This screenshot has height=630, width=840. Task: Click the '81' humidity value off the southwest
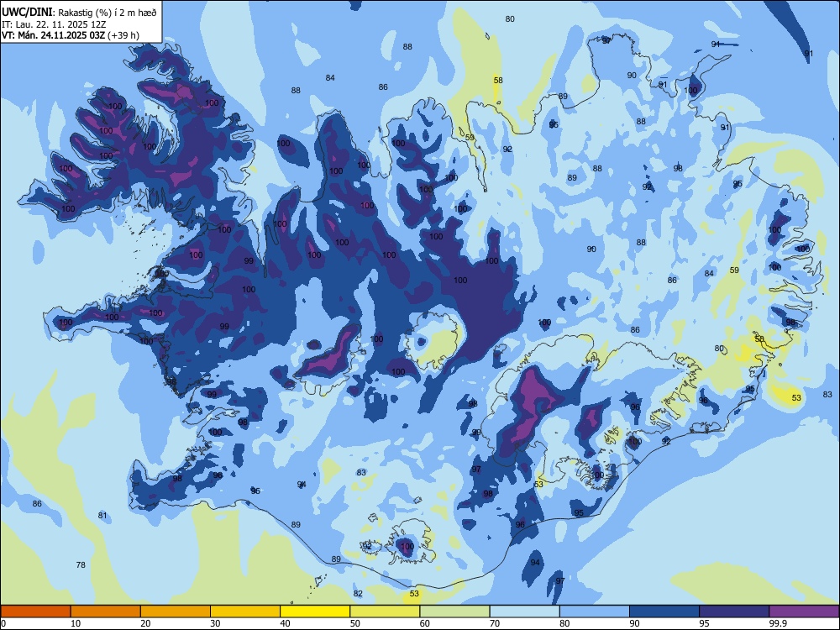point(102,516)
